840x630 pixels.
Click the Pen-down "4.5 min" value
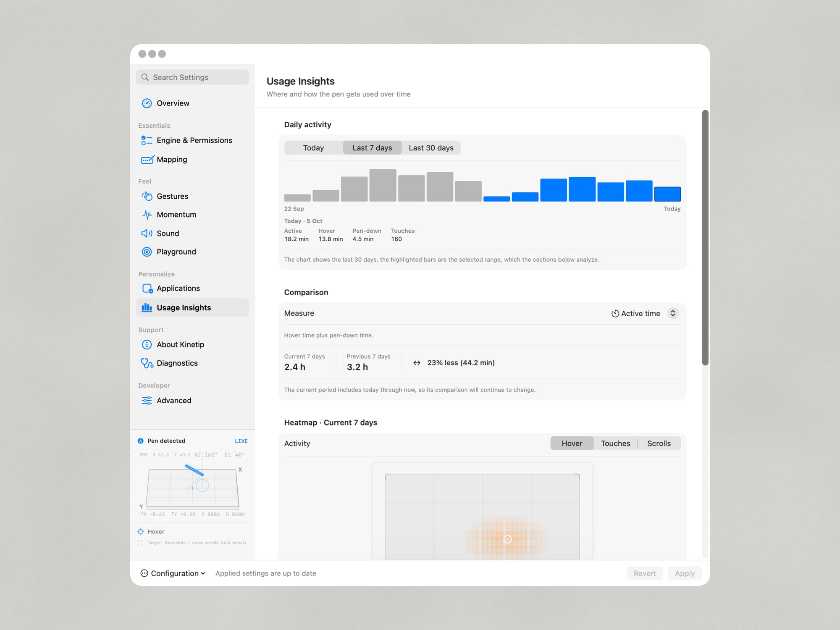(363, 239)
